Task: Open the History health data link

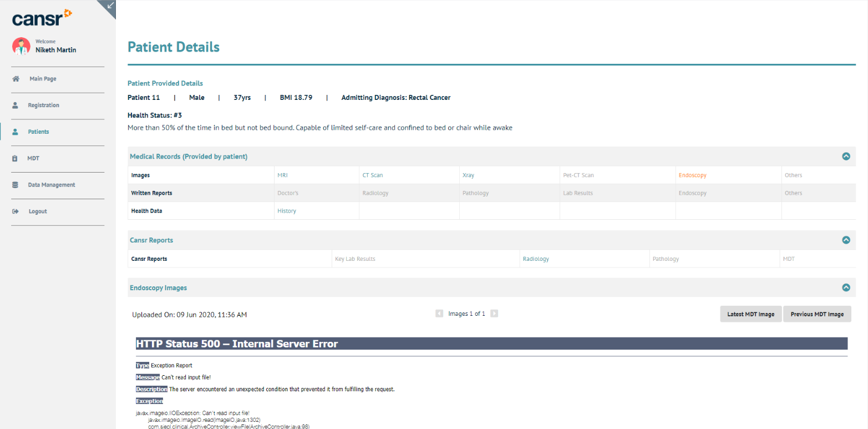Action: [287, 211]
